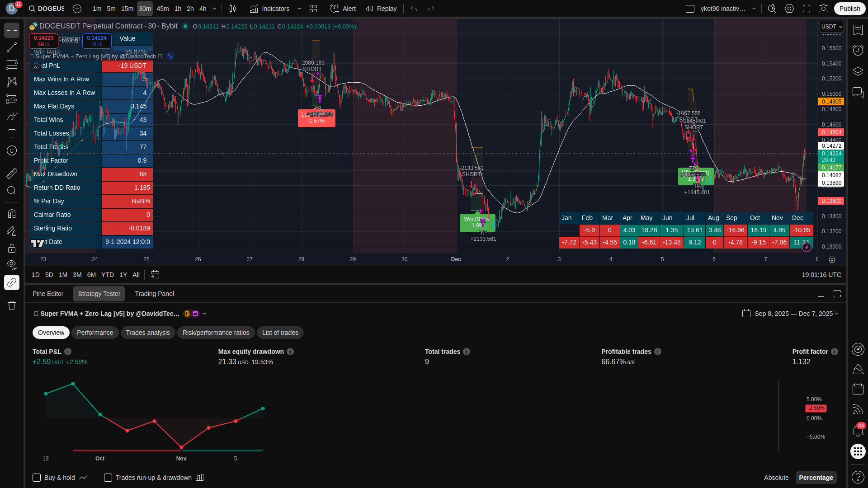This screenshot has height=488, width=868.
Task: Open the alerts clock icon in right sidebar
Action: 858,50
